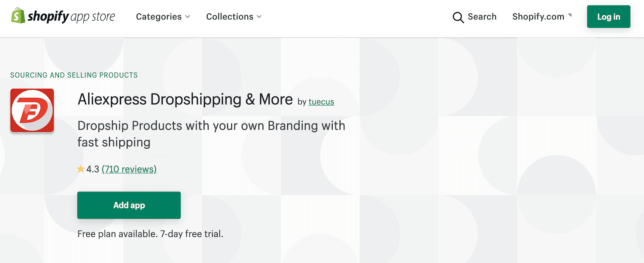Select the Aliexpress Dropshipping app logo
The height and width of the screenshot is (263, 644).
point(32,110)
